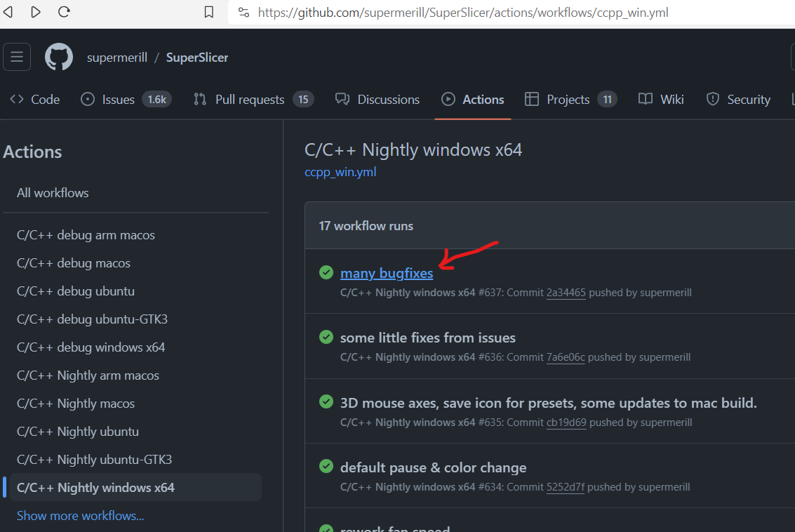
Task: Open the "many bugfixes" workflow run
Action: pyautogui.click(x=386, y=273)
